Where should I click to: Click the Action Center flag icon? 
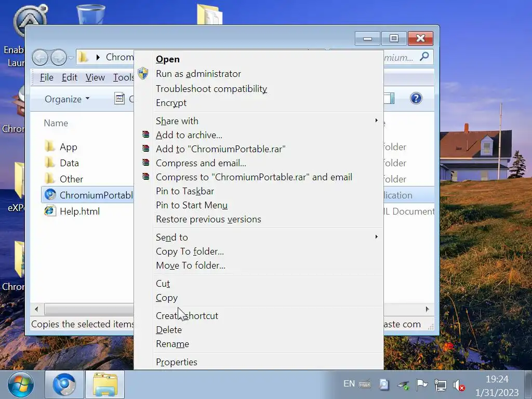[421, 384]
